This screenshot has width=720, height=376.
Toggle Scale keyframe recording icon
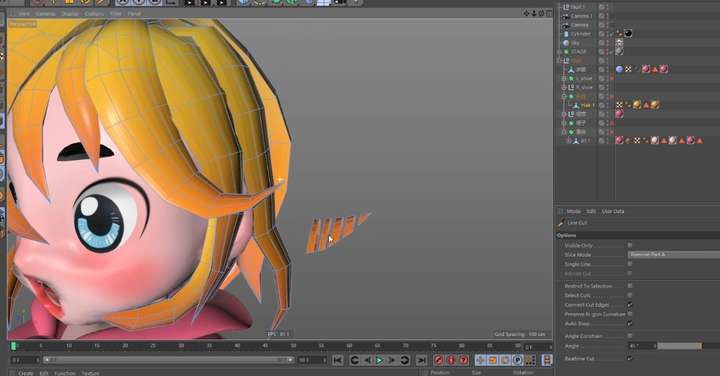click(493, 360)
